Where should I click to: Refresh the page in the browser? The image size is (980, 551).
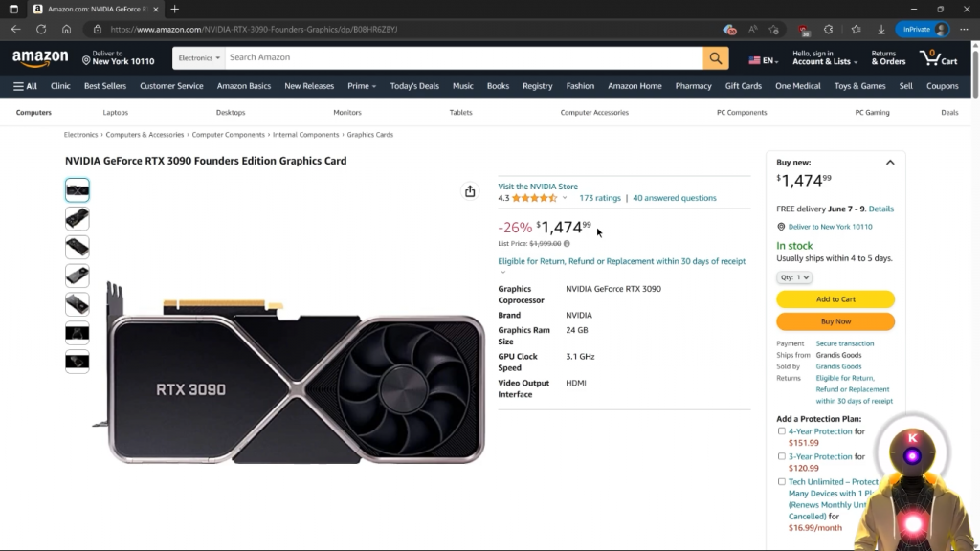click(41, 29)
